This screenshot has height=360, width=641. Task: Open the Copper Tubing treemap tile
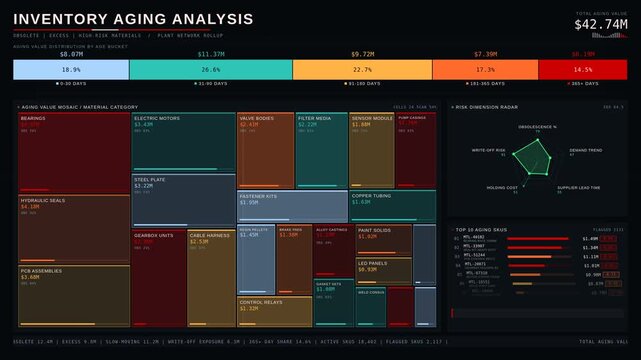tap(392, 206)
